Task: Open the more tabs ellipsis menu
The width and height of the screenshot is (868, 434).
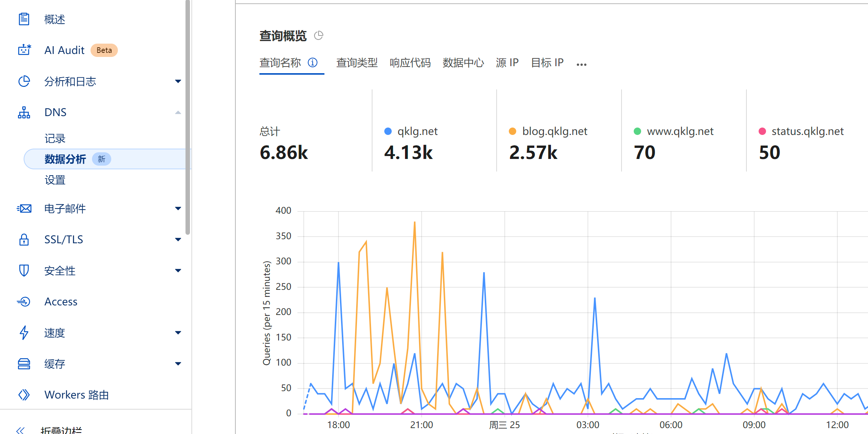Action: 582,64
